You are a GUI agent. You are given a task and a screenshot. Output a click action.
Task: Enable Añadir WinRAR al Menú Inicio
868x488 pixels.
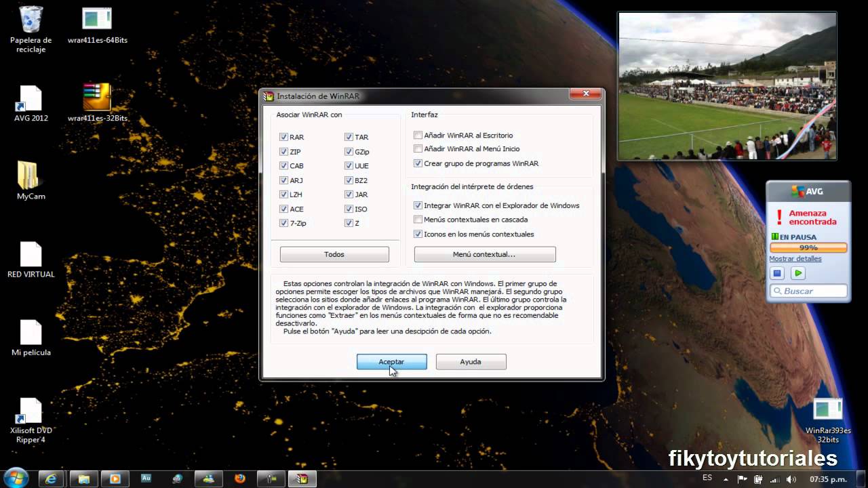coord(418,148)
